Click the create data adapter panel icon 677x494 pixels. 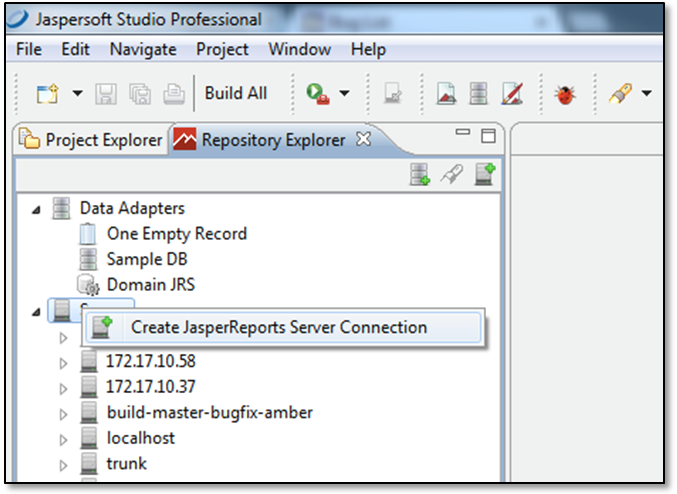[x=420, y=174]
